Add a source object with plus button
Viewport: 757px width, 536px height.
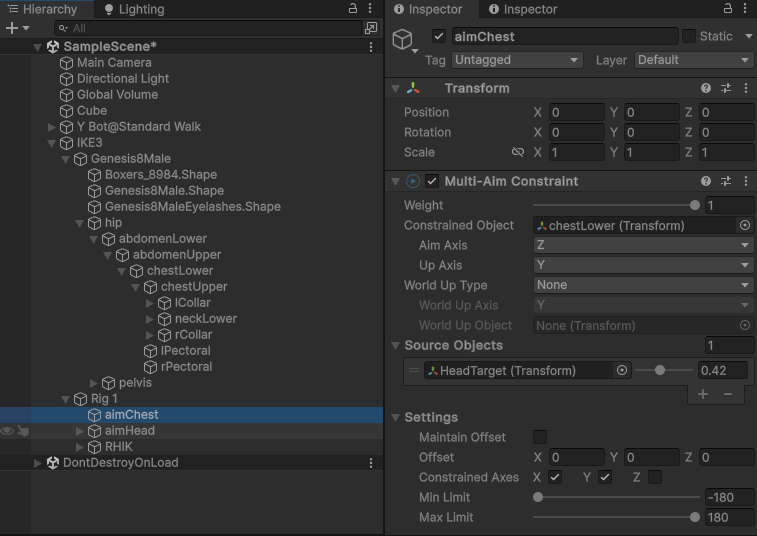[703, 394]
